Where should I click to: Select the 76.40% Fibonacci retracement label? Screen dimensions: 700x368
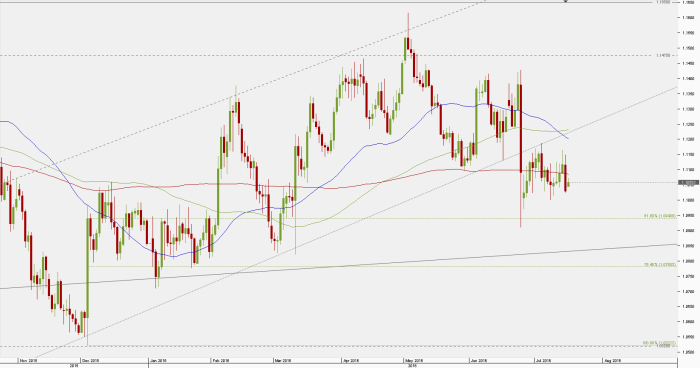pyautogui.click(x=660, y=265)
